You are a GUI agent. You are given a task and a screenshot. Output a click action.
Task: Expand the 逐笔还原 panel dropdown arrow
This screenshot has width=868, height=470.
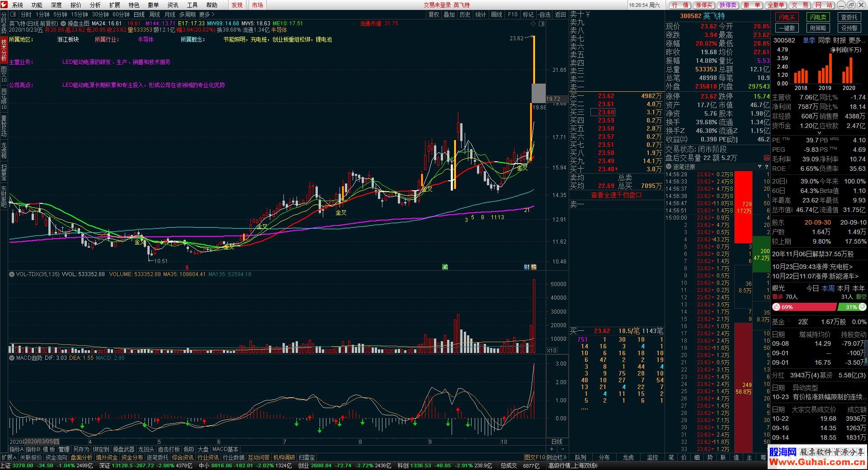[669, 167]
